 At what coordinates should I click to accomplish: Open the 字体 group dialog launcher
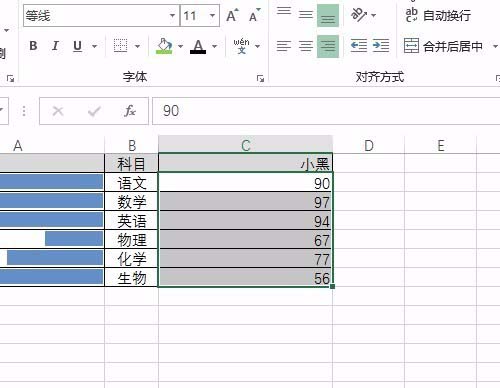[260, 79]
